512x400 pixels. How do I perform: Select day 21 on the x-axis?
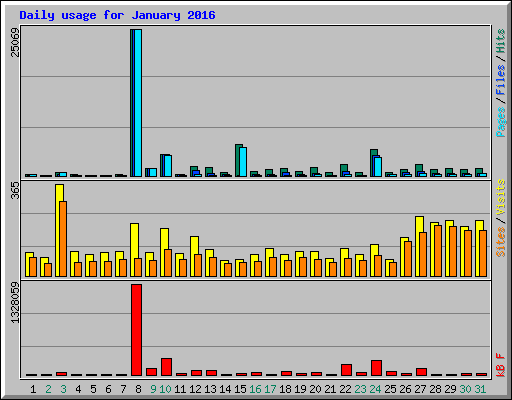pyautogui.click(x=330, y=389)
